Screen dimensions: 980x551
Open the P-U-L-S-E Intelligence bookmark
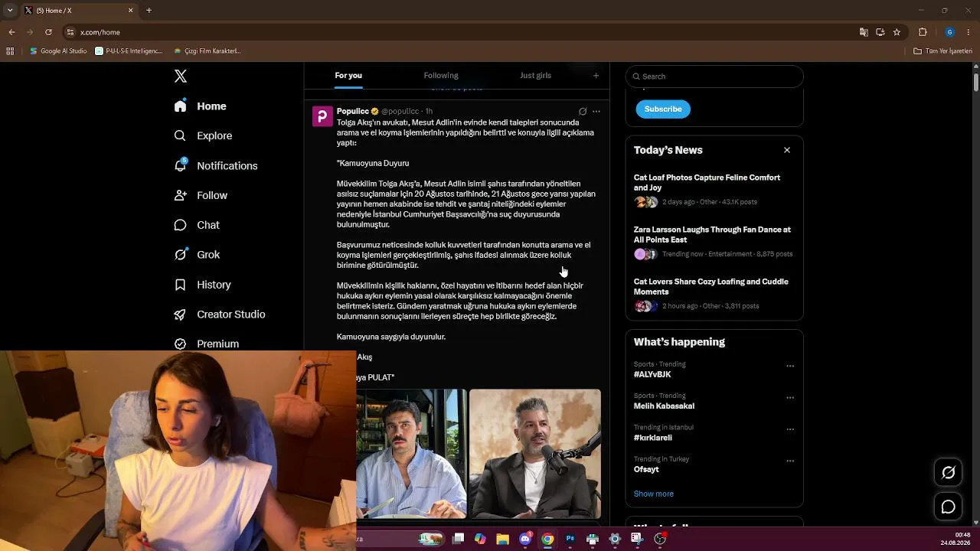point(129,51)
